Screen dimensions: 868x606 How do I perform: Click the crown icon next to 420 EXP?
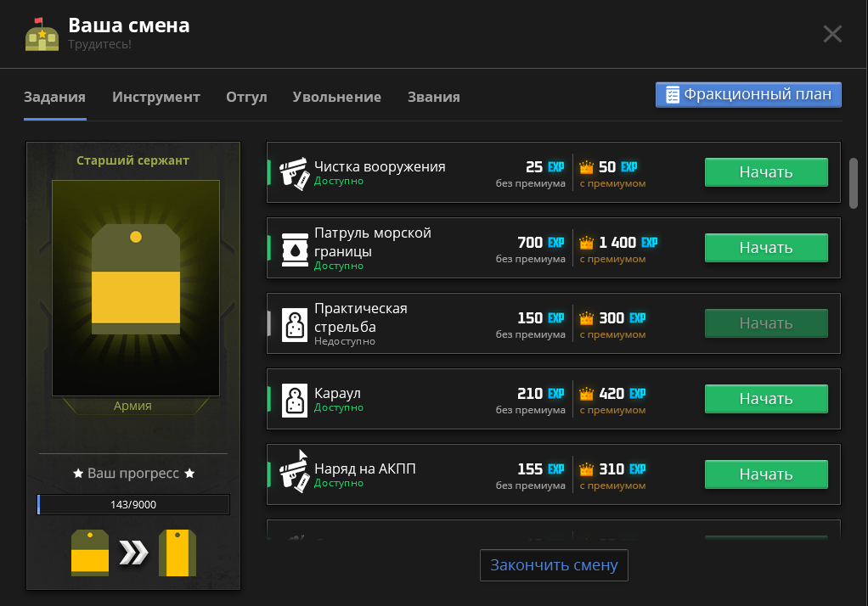[586, 394]
